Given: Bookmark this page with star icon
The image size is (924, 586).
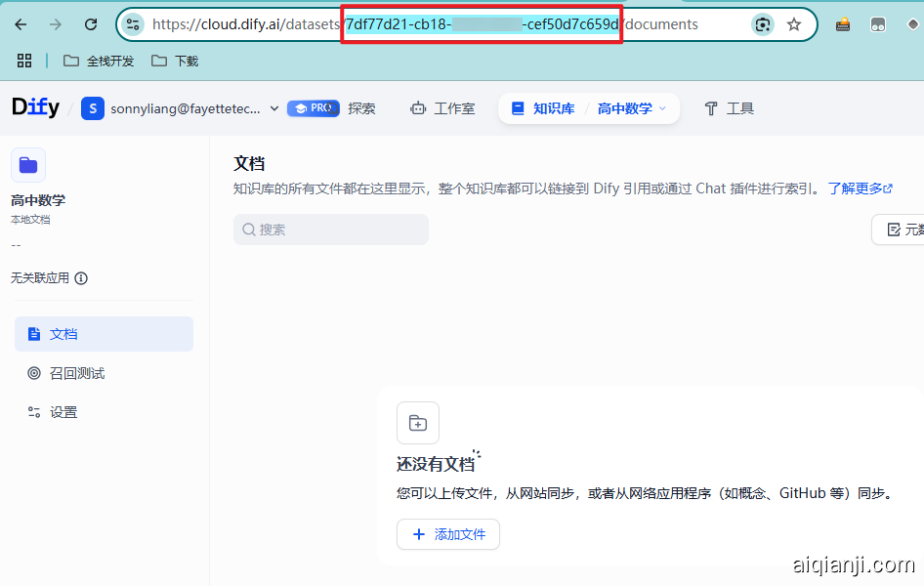Looking at the screenshot, I should point(794,24).
